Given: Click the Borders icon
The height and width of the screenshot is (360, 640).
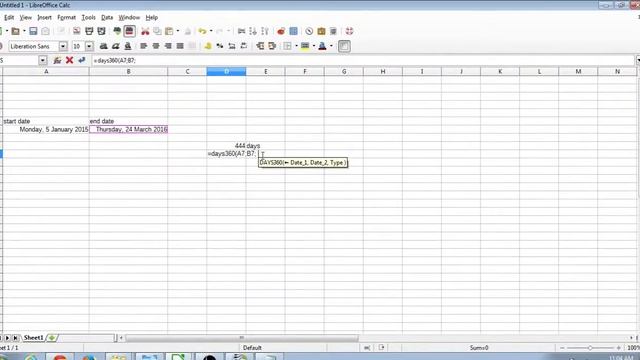Looking at the screenshot, I should [287, 46].
